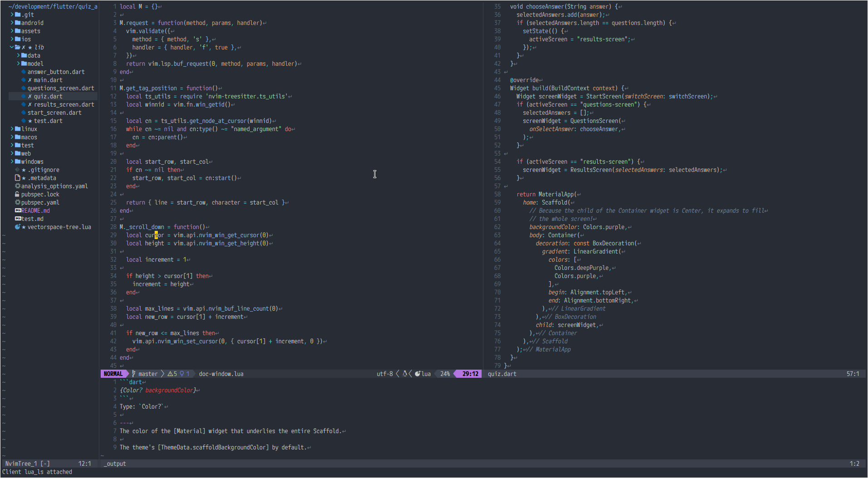Click the hint lightbulb diagnostics icon

[x=182, y=374]
